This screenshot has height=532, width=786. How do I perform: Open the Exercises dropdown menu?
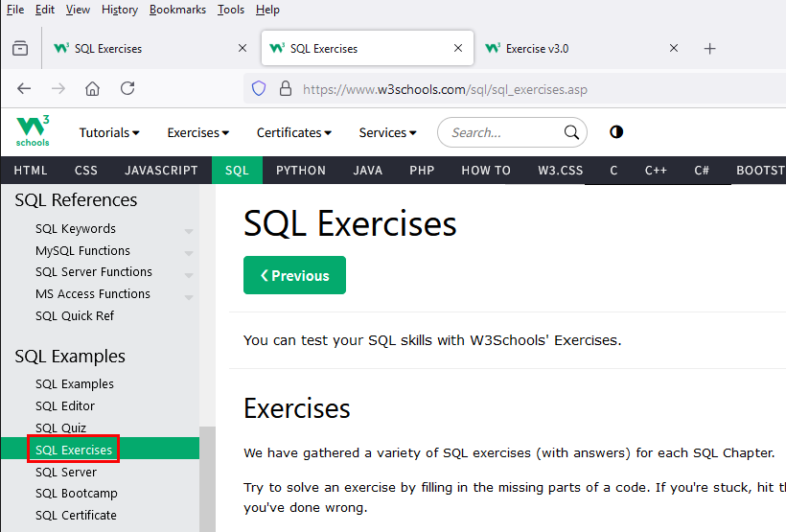pos(197,132)
